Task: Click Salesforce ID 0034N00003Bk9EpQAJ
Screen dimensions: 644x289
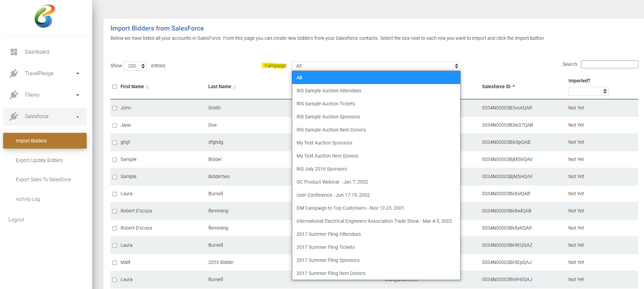Action: tap(507, 262)
